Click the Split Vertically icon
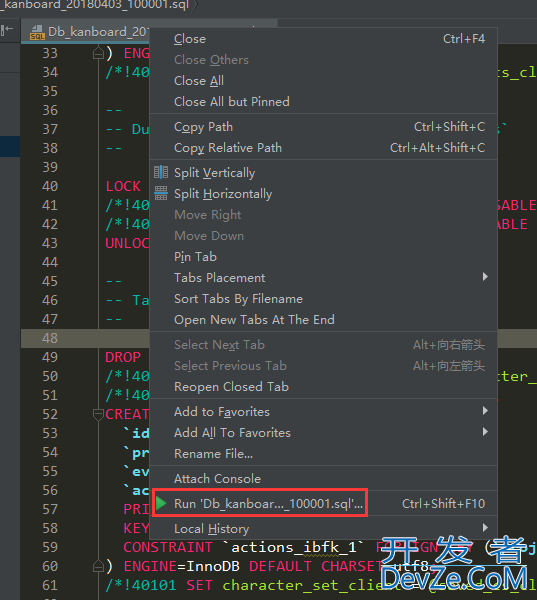537x600 pixels. (161, 172)
